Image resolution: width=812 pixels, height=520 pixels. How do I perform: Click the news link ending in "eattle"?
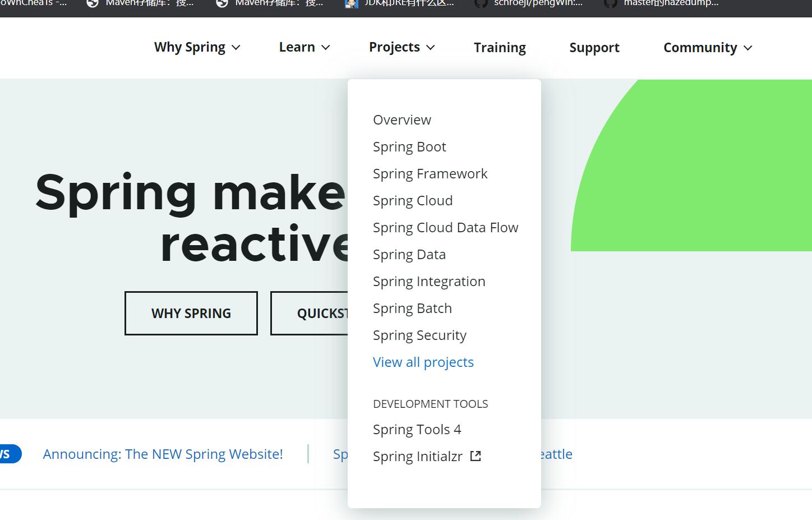click(x=556, y=454)
